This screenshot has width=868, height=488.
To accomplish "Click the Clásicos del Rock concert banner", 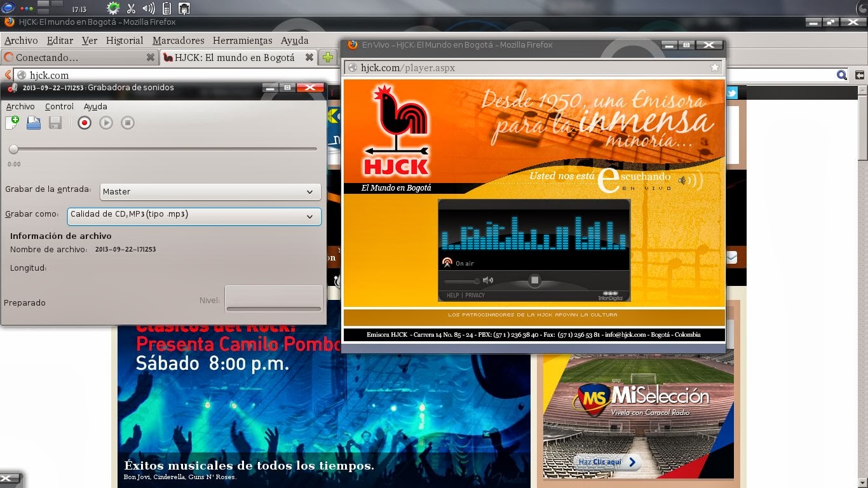I will 323,407.
